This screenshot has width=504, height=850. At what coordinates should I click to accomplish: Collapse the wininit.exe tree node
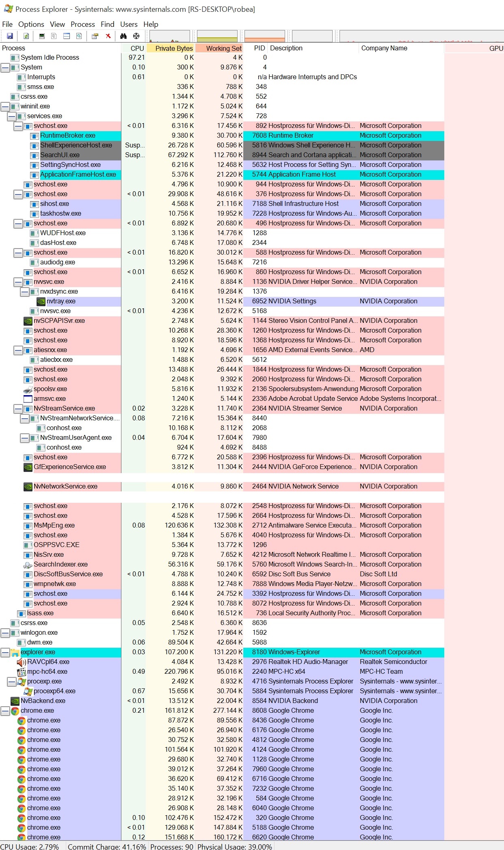(5, 106)
